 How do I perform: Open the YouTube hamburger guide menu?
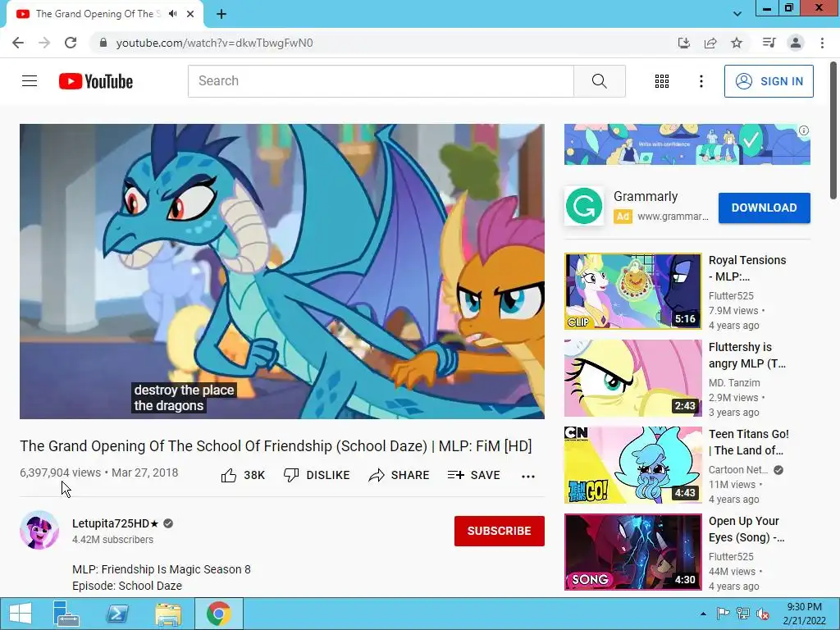[x=30, y=81]
